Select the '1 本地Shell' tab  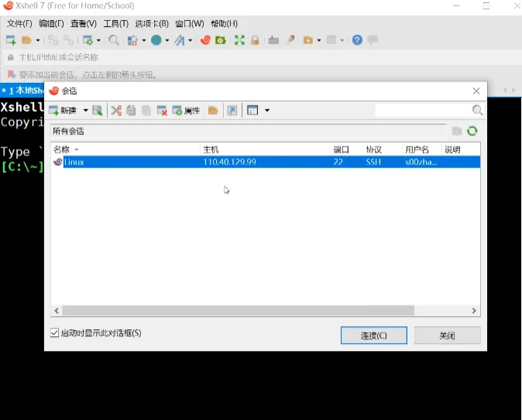pyautogui.click(x=22, y=90)
